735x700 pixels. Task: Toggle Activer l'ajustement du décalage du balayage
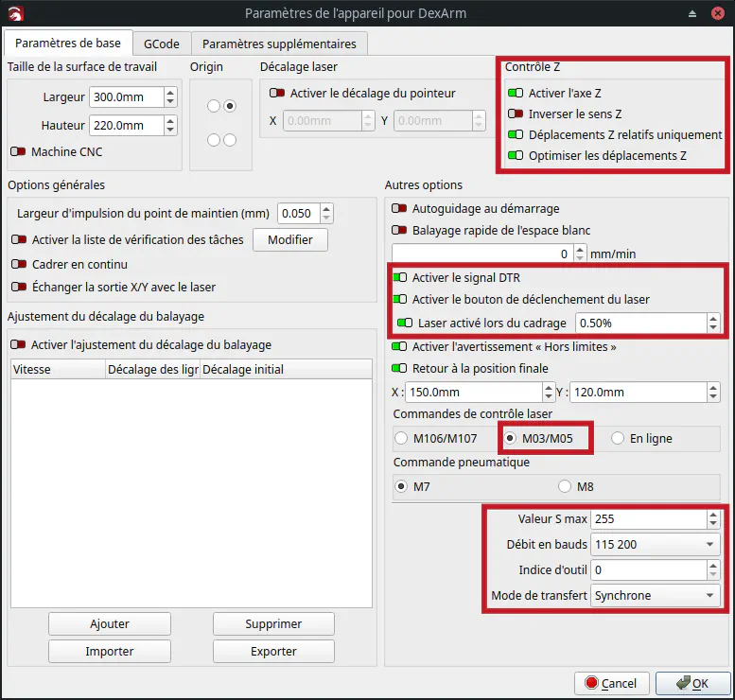tap(18, 344)
